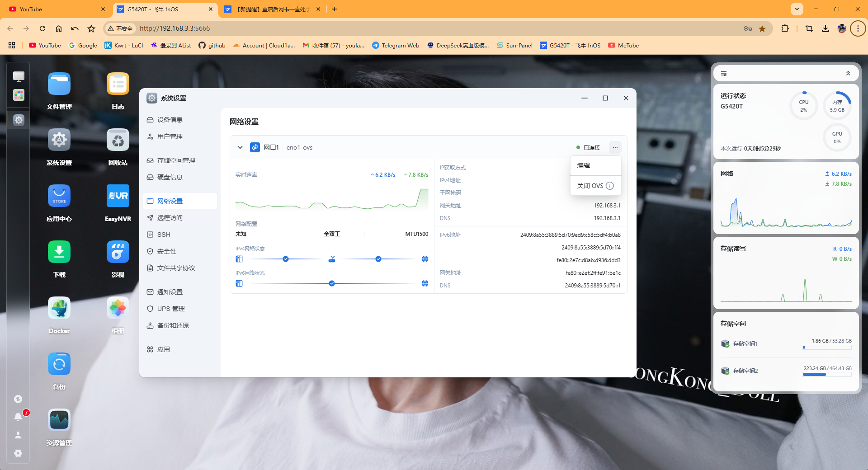This screenshot has width=868, height=470.
Task: Open the 回收站 recycle bin icon
Action: (118, 140)
